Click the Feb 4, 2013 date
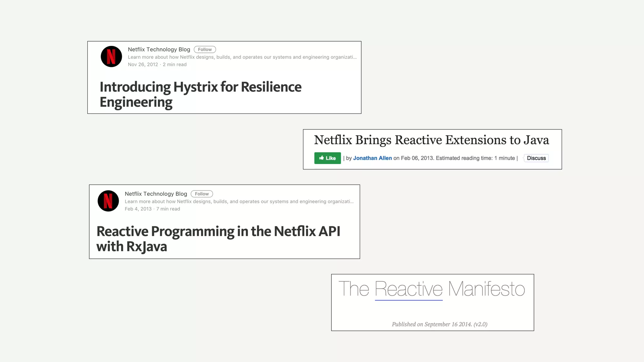The image size is (644, 362). pyautogui.click(x=138, y=209)
